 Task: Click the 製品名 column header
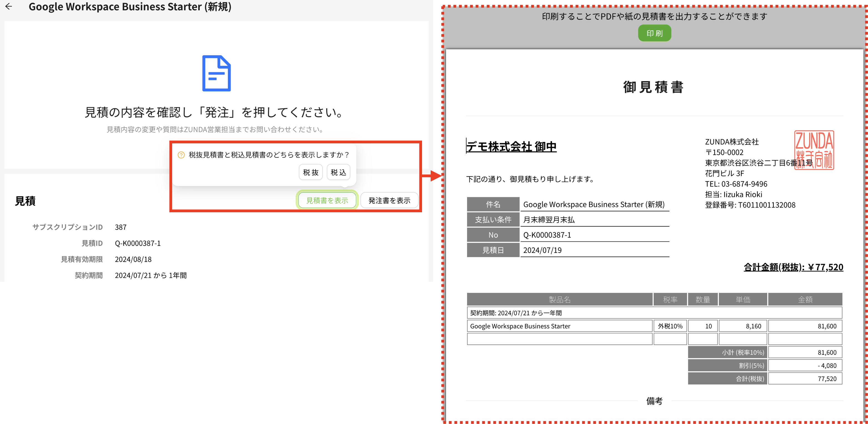click(560, 299)
